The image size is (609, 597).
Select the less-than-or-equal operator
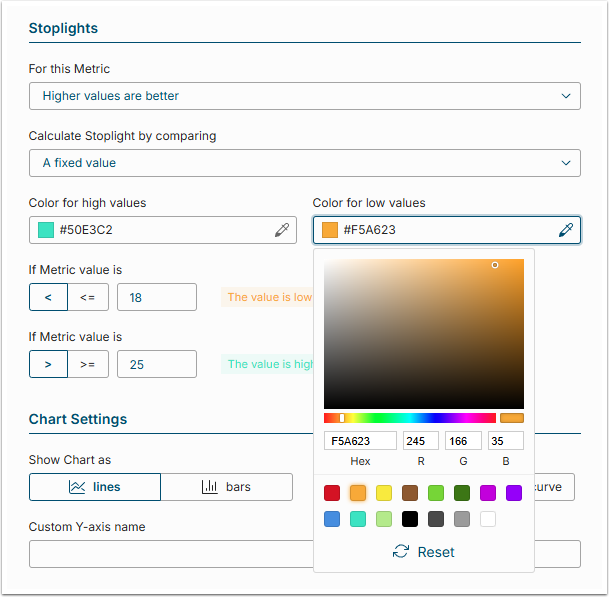[88, 297]
